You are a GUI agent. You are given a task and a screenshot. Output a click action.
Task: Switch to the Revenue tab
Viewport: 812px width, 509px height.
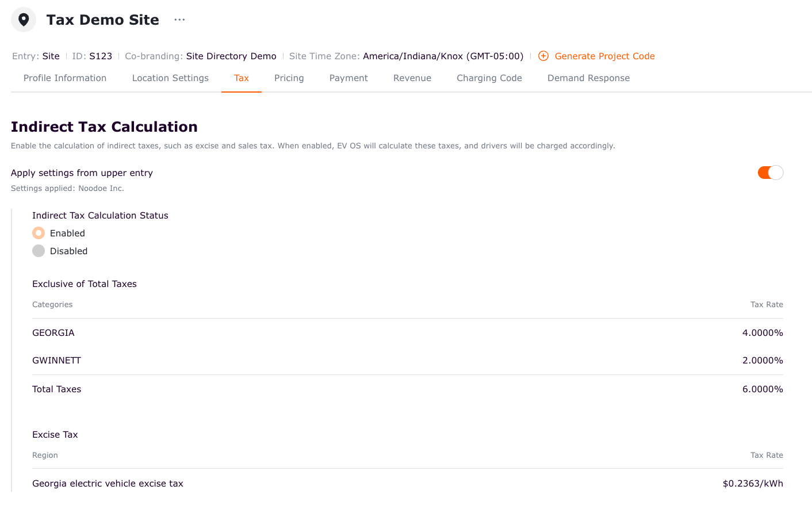click(412, 78)
